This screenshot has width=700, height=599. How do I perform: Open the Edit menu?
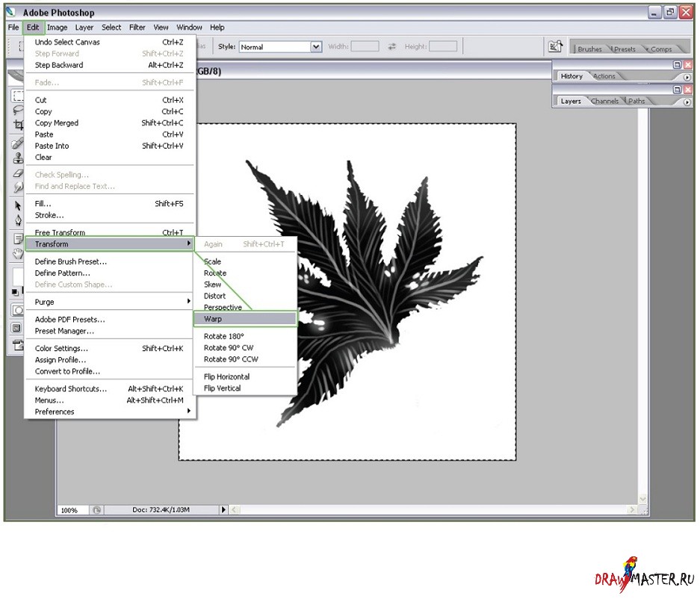(x=33, y=27)
